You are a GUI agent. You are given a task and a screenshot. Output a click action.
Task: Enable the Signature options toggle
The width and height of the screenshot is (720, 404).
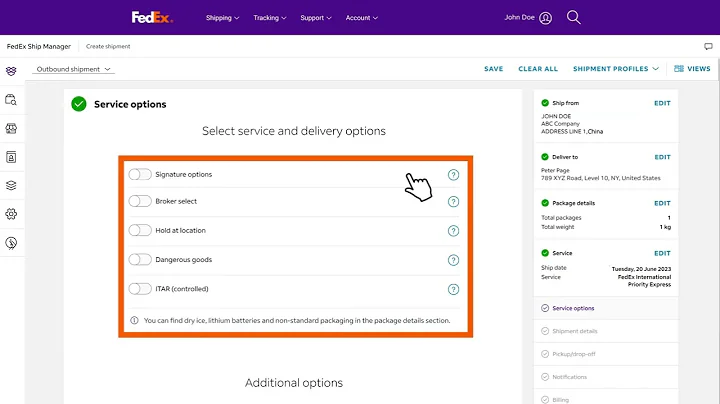pyautogui.click(x=140, y=174)
